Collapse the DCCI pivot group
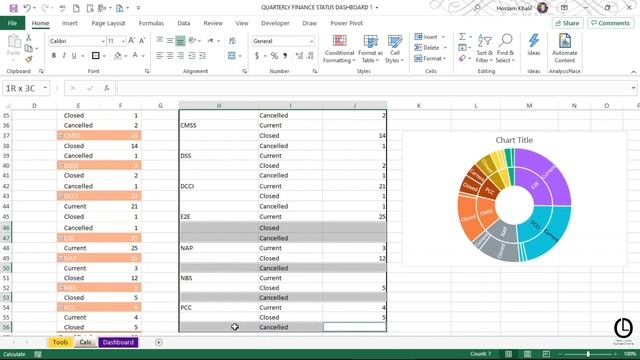 pos(61,196)
